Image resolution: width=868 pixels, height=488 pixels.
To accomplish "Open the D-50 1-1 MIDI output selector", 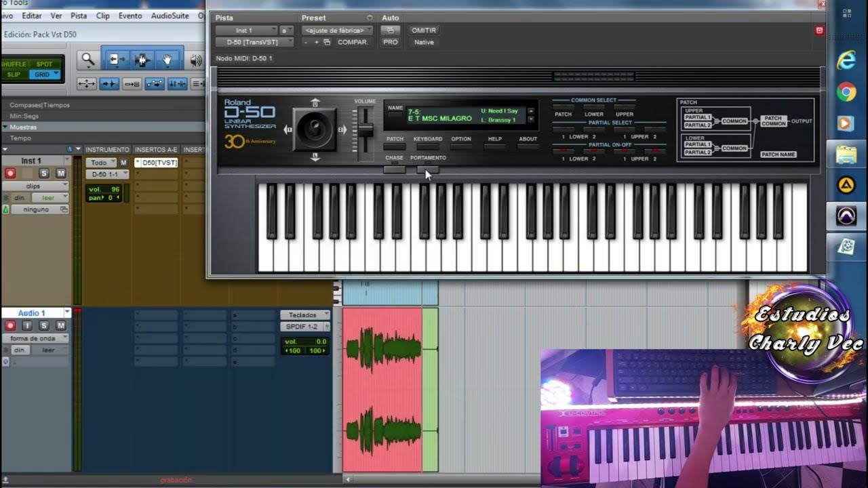I will pyautogui.click(x=107, y=174).
